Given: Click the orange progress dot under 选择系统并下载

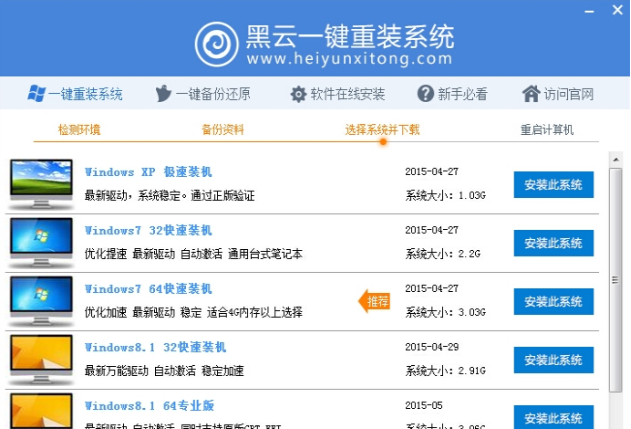Looking at the screenshot, I should (x=382, y=142).
